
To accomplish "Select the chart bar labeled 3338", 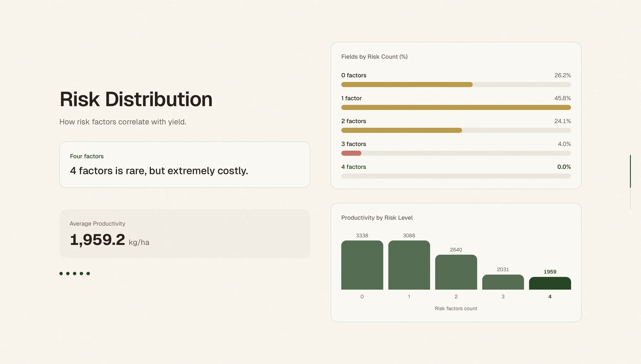I will coord(362,265).
